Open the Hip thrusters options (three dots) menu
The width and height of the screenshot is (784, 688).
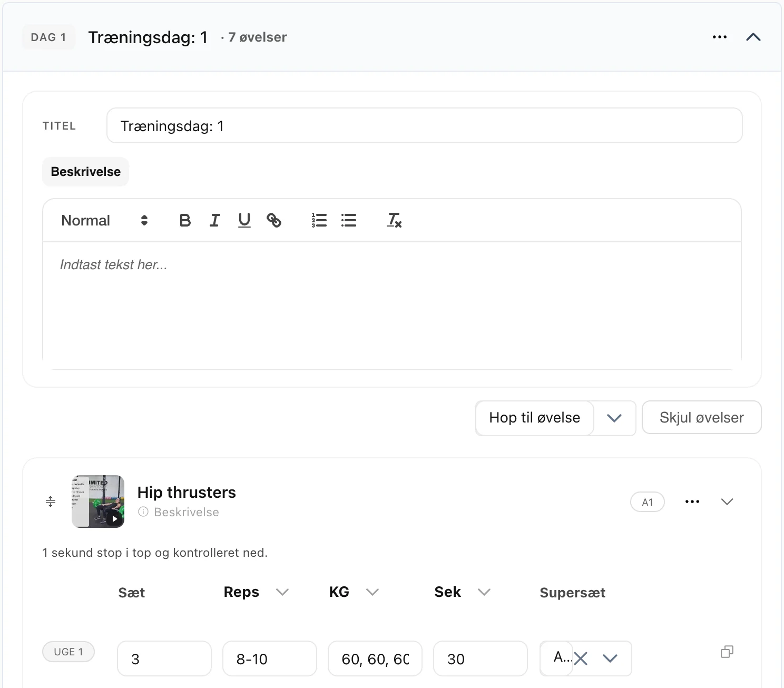click(x=692, y=502)
